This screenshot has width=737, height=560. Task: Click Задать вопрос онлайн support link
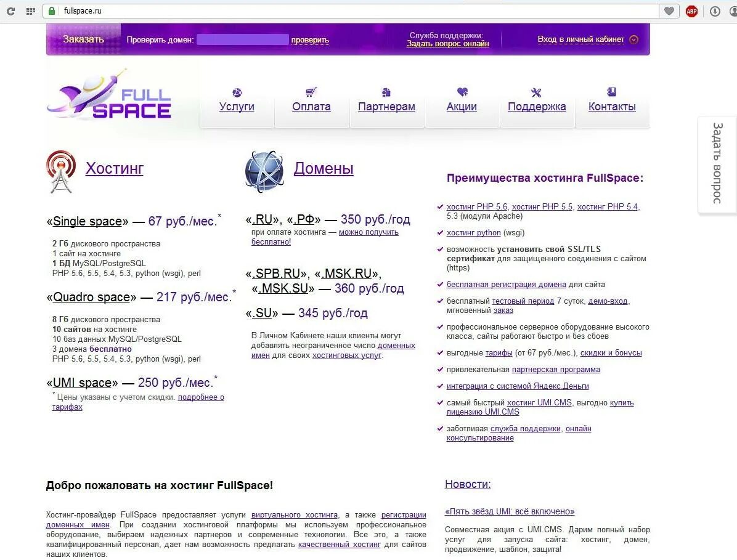tap(447, 44)
